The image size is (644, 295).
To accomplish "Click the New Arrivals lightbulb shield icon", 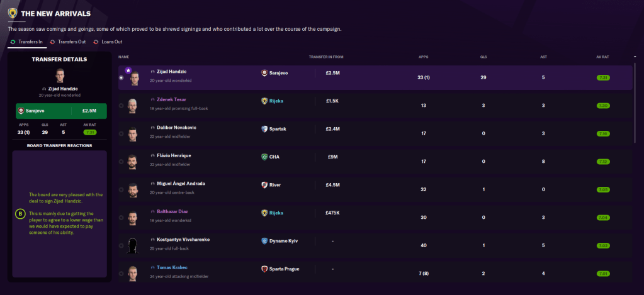I will pyautogui.click(x=12, y=13).
